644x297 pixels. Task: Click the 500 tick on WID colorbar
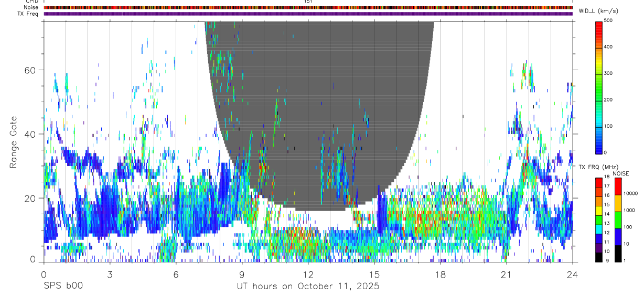click(x=608, y=21)
